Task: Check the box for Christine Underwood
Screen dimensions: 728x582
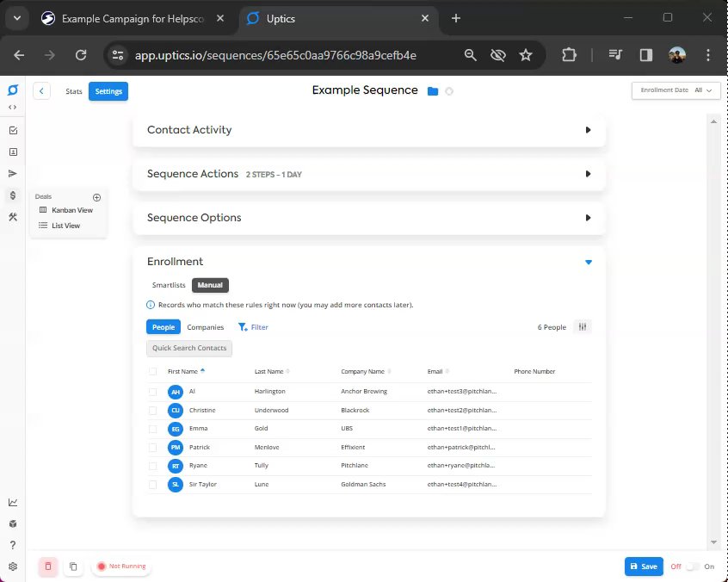Action: (x=153, y=411)
